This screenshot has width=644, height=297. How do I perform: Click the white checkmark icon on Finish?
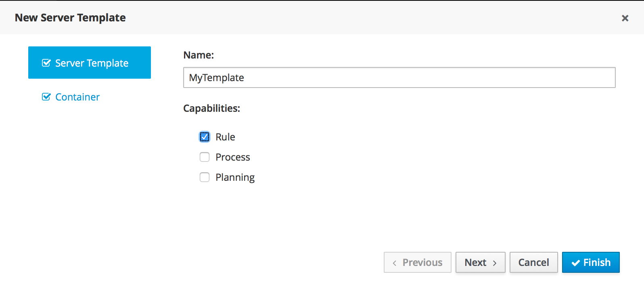coord(575,263)
